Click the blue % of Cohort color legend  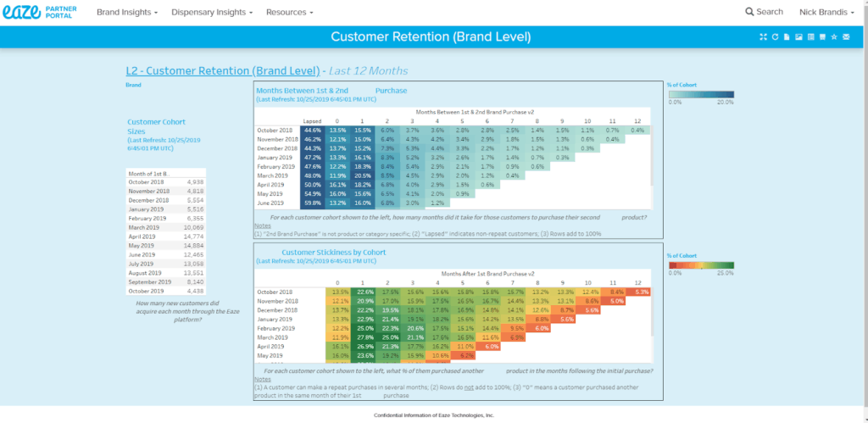point(700,94)
